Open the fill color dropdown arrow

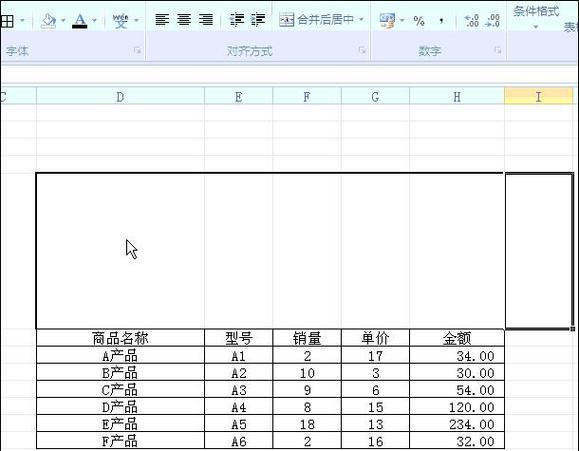63,21
